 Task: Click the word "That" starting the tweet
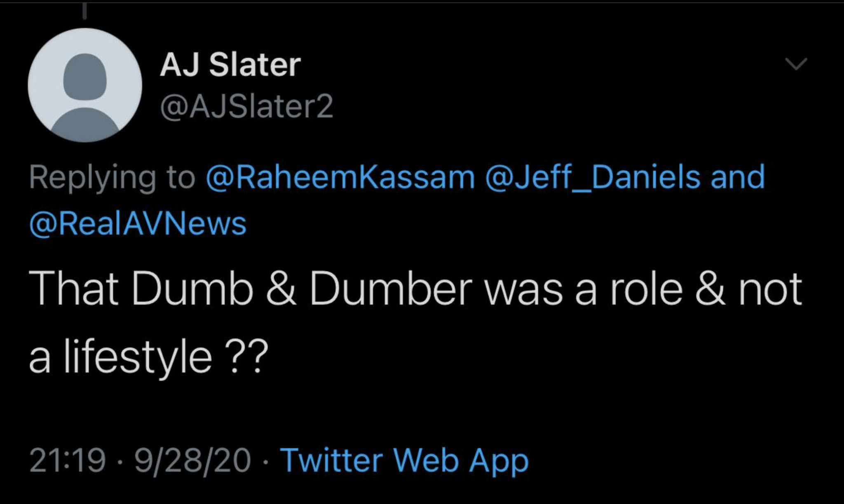click(x=74, y=289)
